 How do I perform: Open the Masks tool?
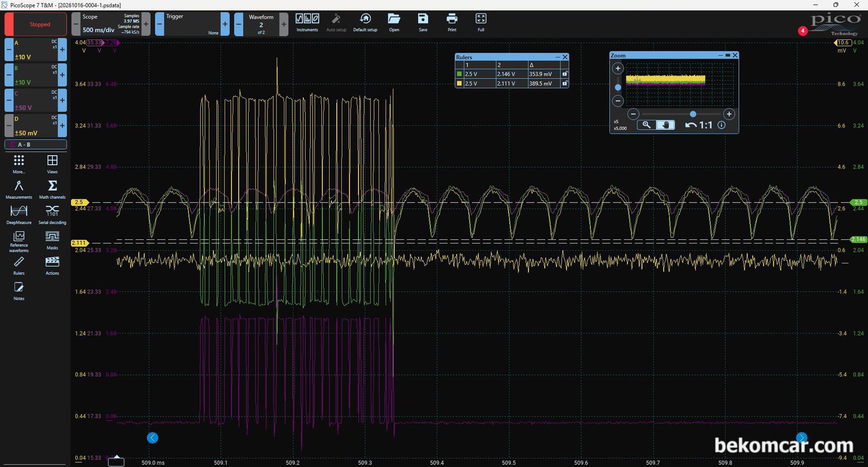[52, 241]
